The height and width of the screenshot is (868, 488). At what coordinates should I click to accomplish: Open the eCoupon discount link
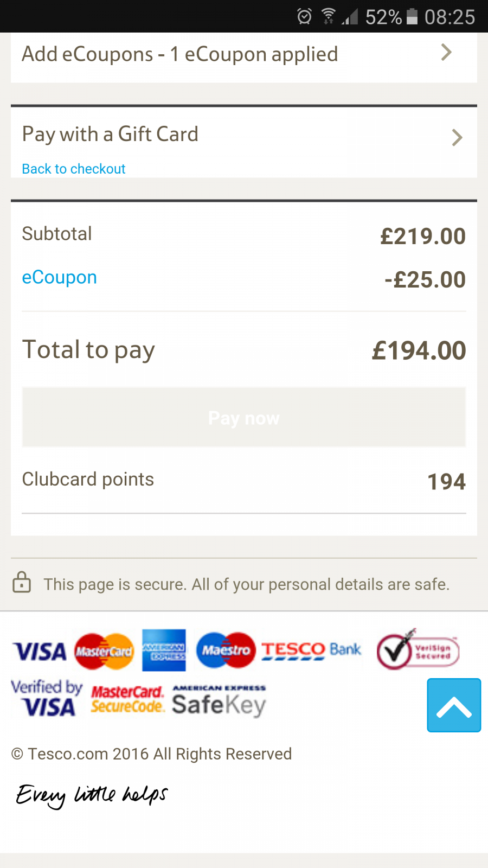tap(59, 277)
